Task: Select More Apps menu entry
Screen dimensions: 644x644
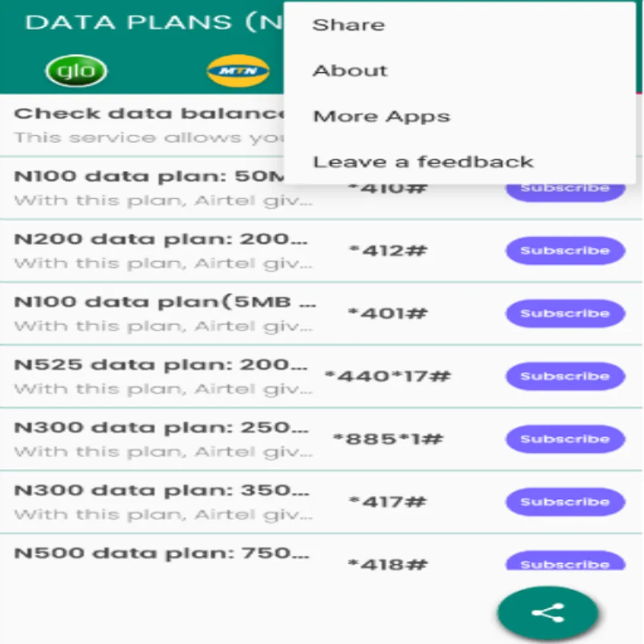Action: click(x=382, y=117)
